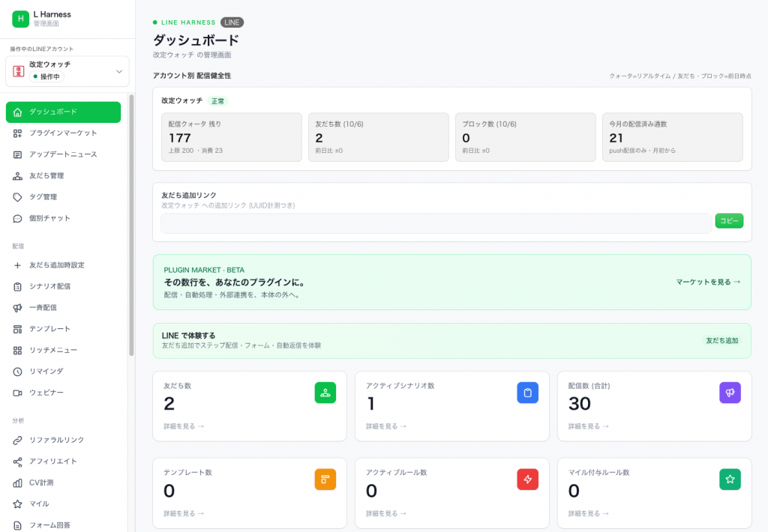Click the ダッシュボード home icon
The height and width of the screenshot is (532, 768).
pyautogui.click(x=18, y=112)
